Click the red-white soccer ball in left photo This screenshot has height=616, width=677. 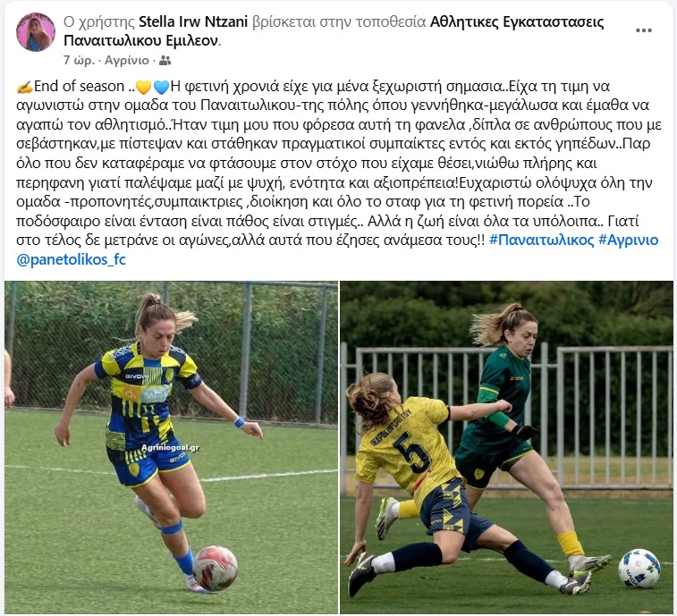tap(215, 568)
